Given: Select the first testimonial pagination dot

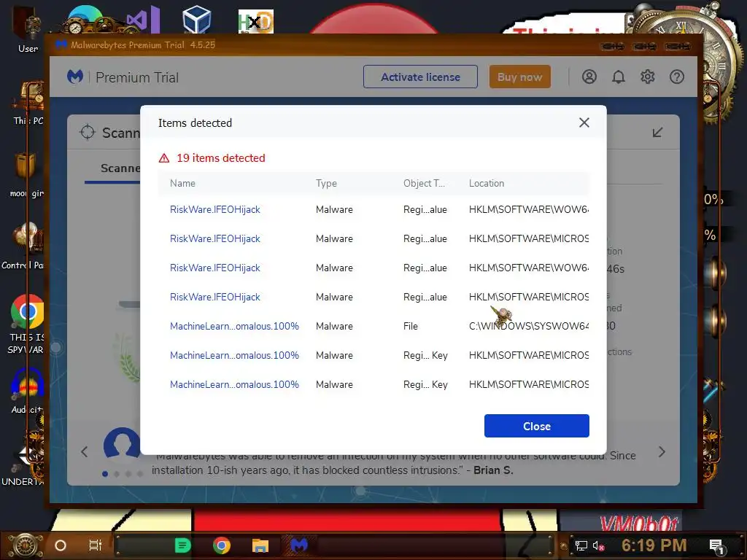Looking at the screenshot, I should point(105,474).
